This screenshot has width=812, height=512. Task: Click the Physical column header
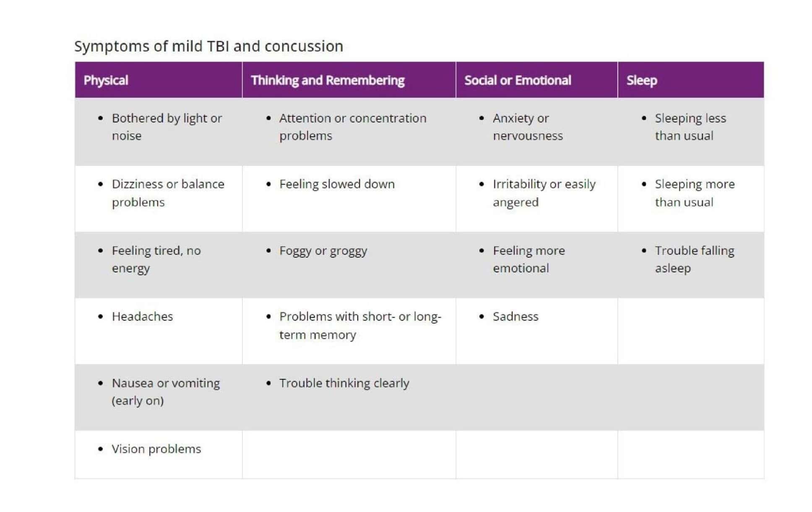click(x=158, y=80)
